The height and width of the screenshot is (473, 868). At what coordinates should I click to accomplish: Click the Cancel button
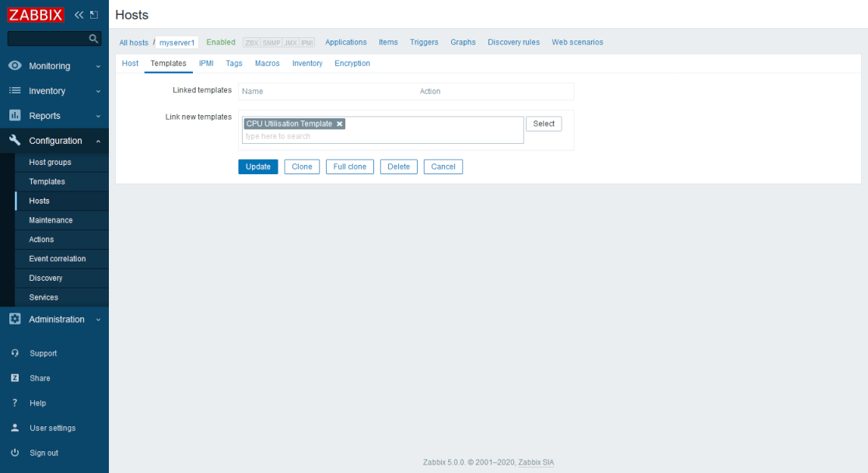(x=443, y=166)
